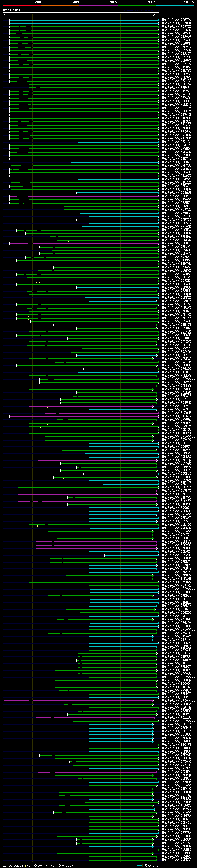
Task: Select hit label UniRef100_Q2UJV1
Action: click(x=177, y=247)
